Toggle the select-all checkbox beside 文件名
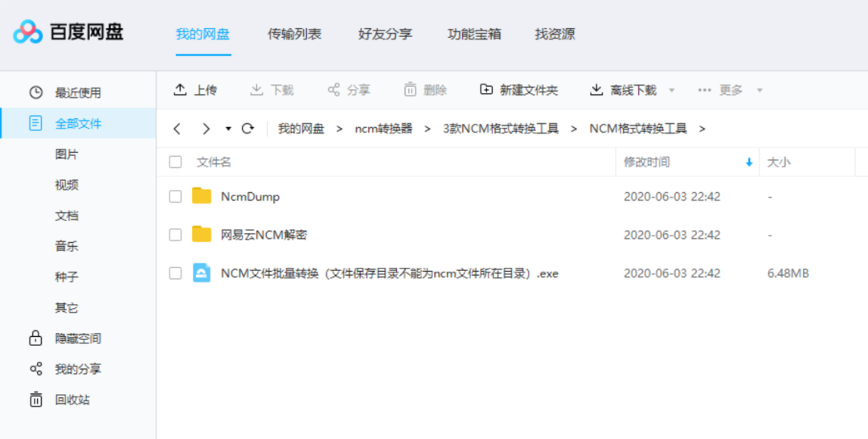Screen dimensions: 868x439 coord(175,162)
